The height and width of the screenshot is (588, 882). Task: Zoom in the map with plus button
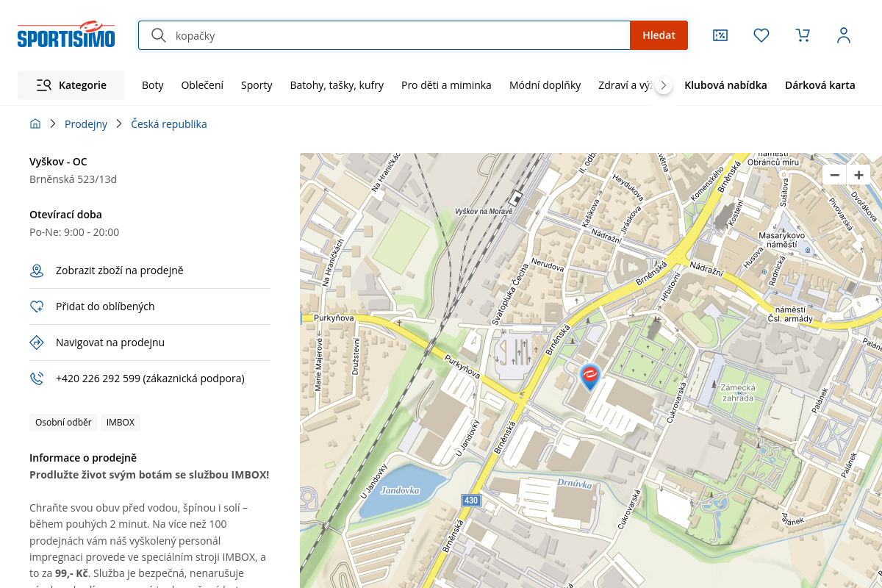coord(858,175)
